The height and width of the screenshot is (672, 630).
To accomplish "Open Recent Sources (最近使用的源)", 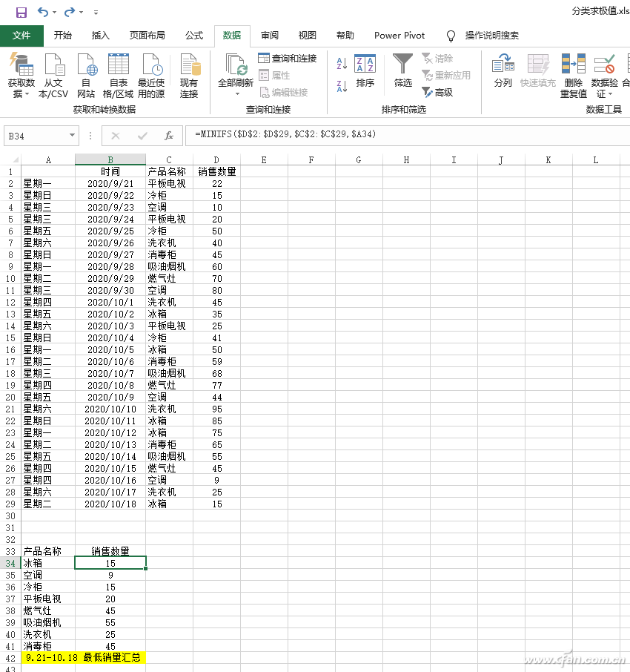I will click(x=151, y=76).
